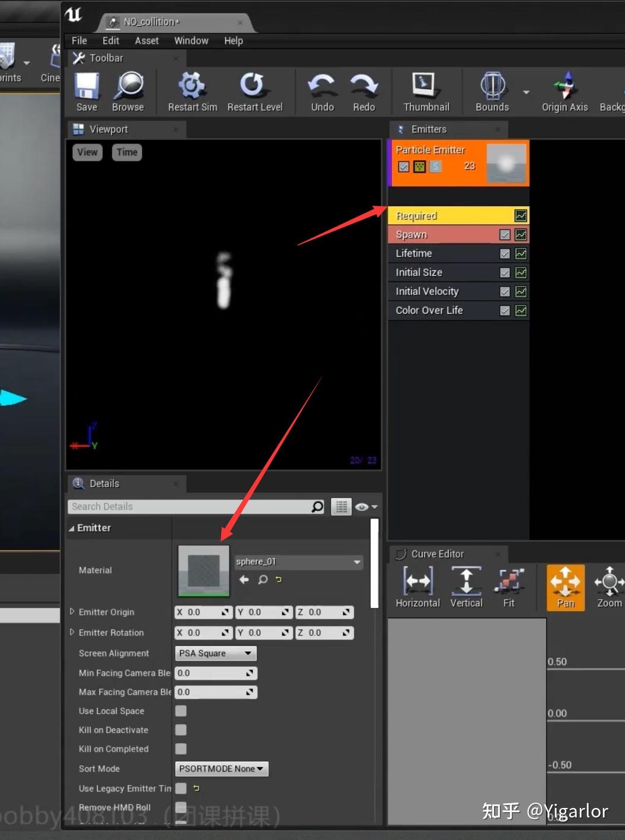625x840 pixels.
Task: Open the Window menu
Action: point(191,40)
